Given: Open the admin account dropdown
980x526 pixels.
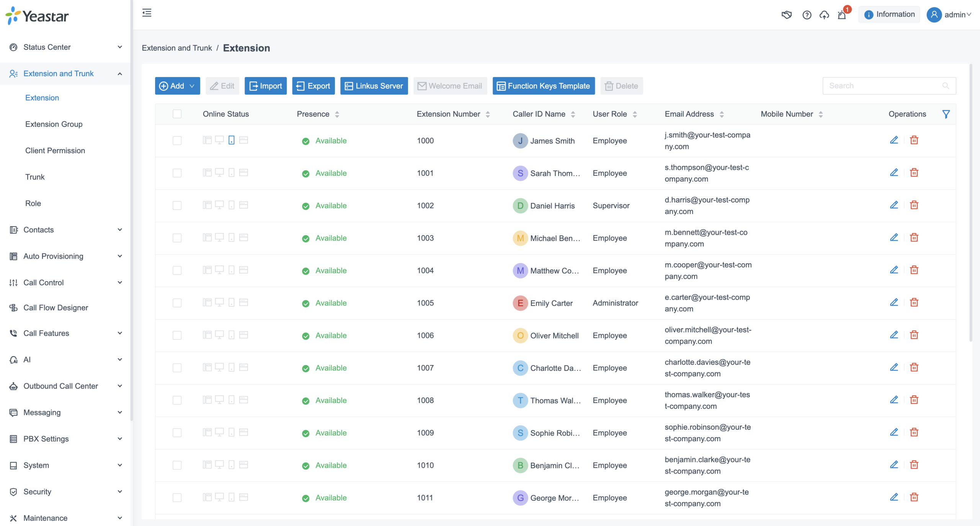Looking at the screenshot, I should (949, 15).
